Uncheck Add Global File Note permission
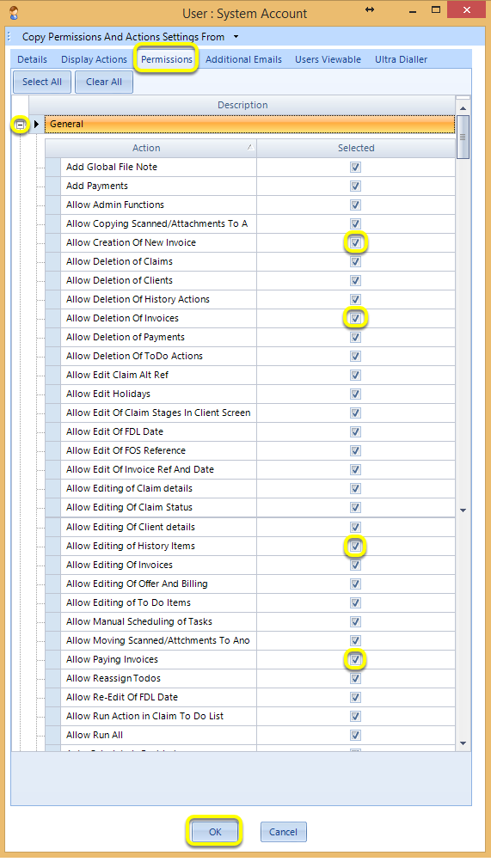The width and height of the screenshot is (491, 868). coord(356,168)
